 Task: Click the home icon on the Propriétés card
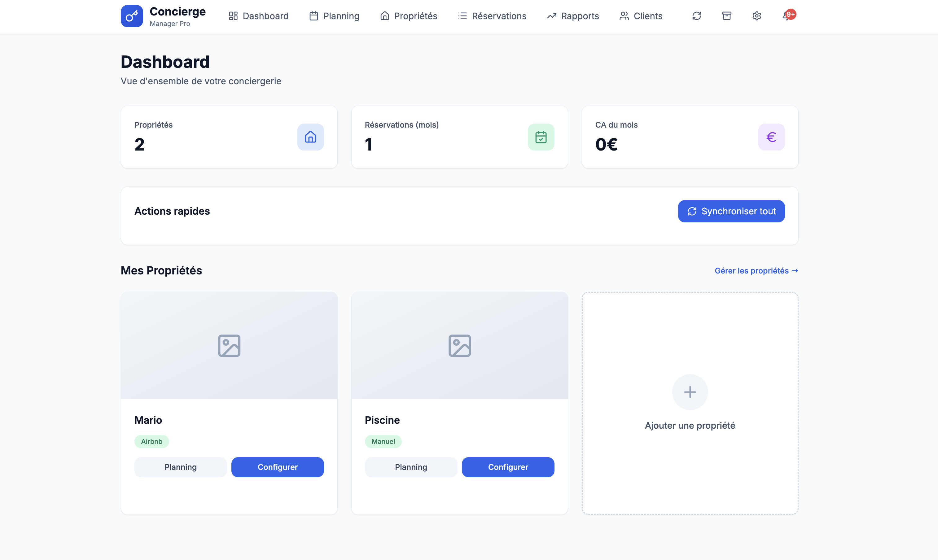pos(310,137)
